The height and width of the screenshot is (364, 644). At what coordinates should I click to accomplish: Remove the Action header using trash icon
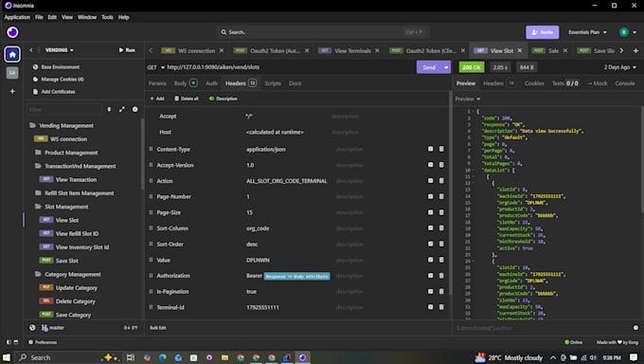pos(441,180)
